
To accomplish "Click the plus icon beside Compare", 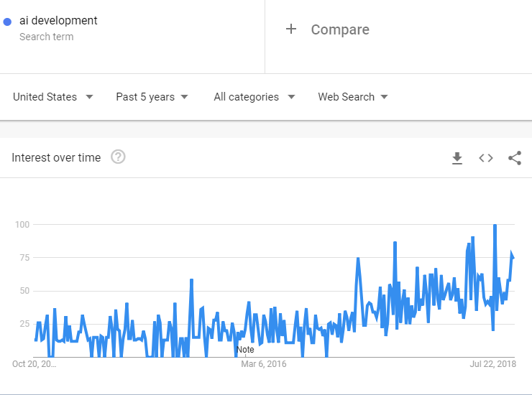I will (x=291, y=29).
